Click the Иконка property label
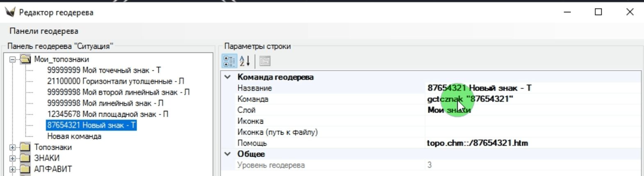644x176 pixels. (x=250, y=121)
